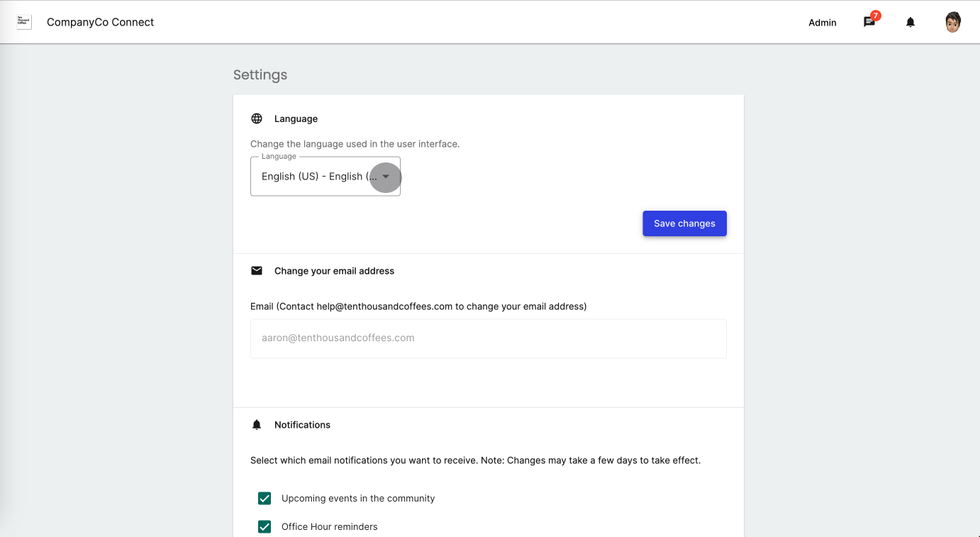Go to CompanyCo Connect home title
Viewport: 980px width, 537px height.
click(x=100, y=22)
